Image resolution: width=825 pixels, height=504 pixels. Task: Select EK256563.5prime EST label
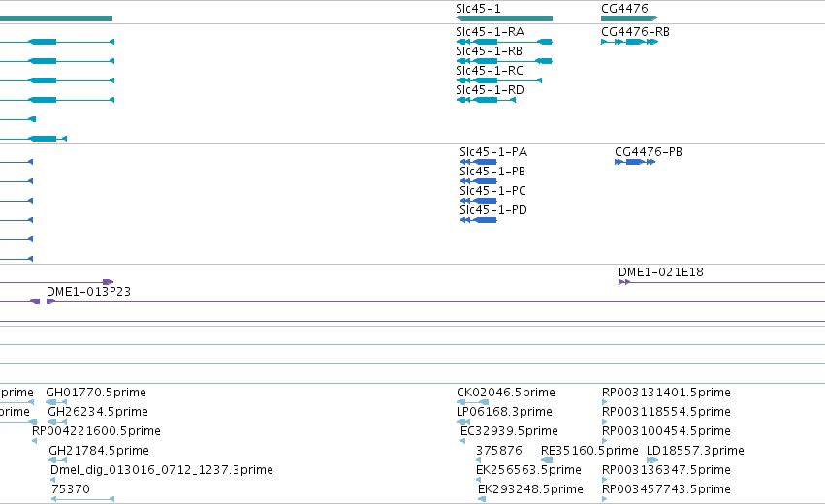(x=528, y=470)
